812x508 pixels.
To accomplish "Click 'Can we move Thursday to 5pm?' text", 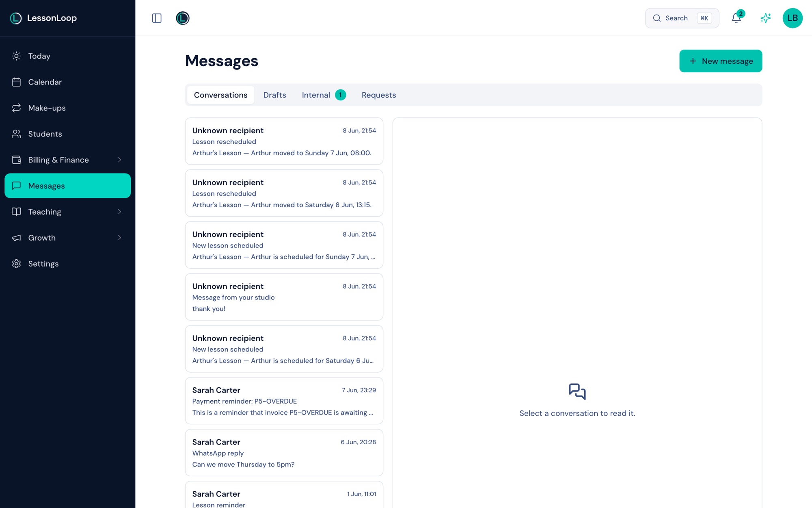I will (x=243, y=464).
